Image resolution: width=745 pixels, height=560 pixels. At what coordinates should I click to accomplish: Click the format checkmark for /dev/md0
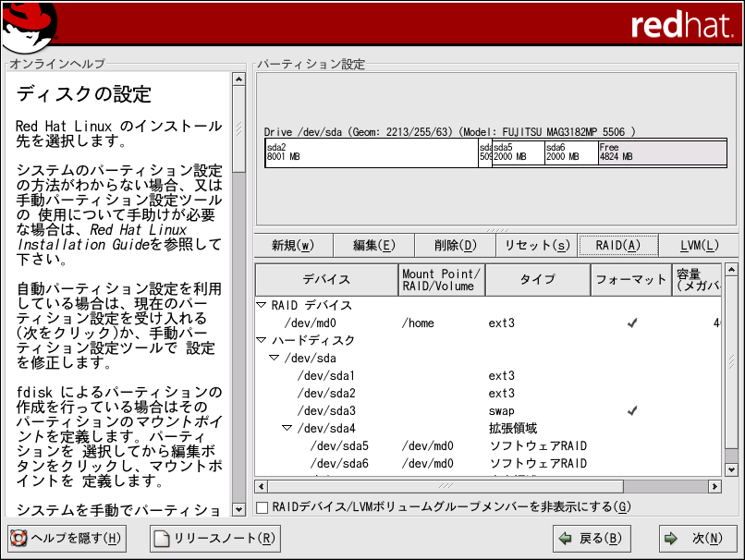coord(631,323)
